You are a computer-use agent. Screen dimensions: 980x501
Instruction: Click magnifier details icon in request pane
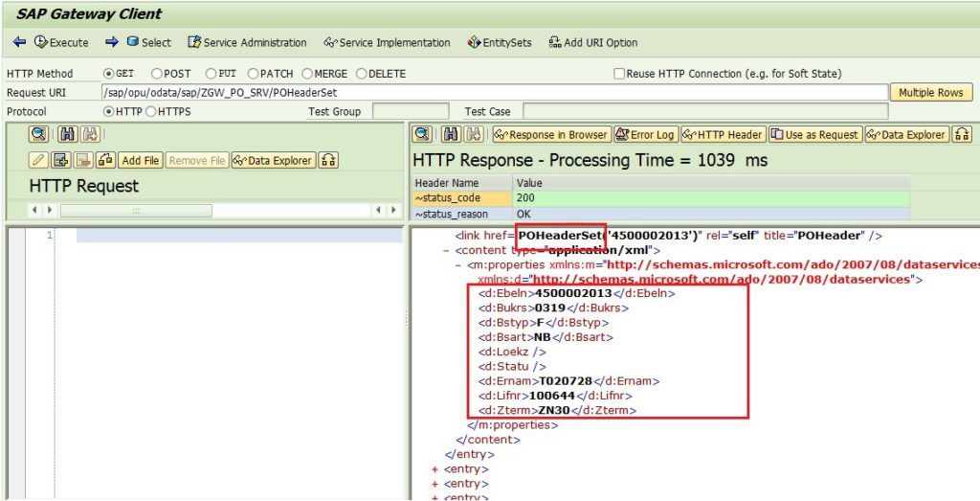click(x=38, y=134)
